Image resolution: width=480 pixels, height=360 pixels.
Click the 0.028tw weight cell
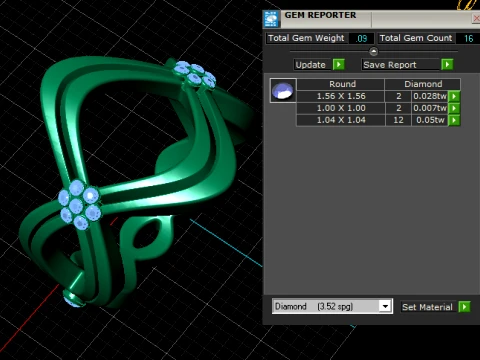[430, 96]
